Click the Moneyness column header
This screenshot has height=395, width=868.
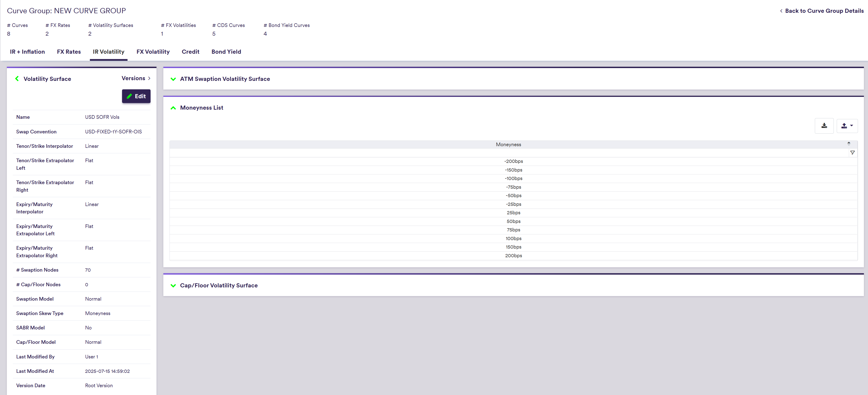(508, 144)
